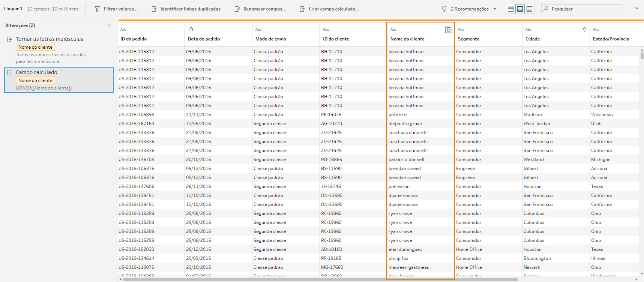
Task: Select the Campo calculado change entry
Action: 59,80
